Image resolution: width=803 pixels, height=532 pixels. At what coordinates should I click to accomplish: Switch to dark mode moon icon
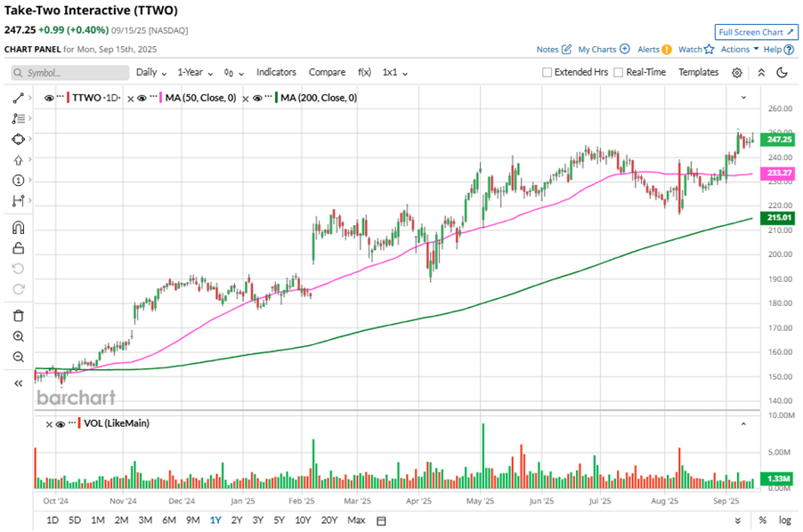[782, 73]
